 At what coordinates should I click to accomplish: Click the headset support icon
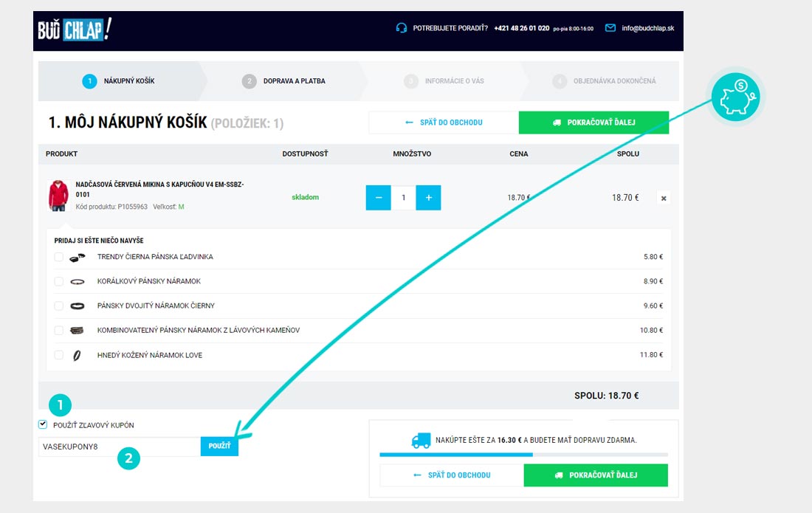[402, 28]
